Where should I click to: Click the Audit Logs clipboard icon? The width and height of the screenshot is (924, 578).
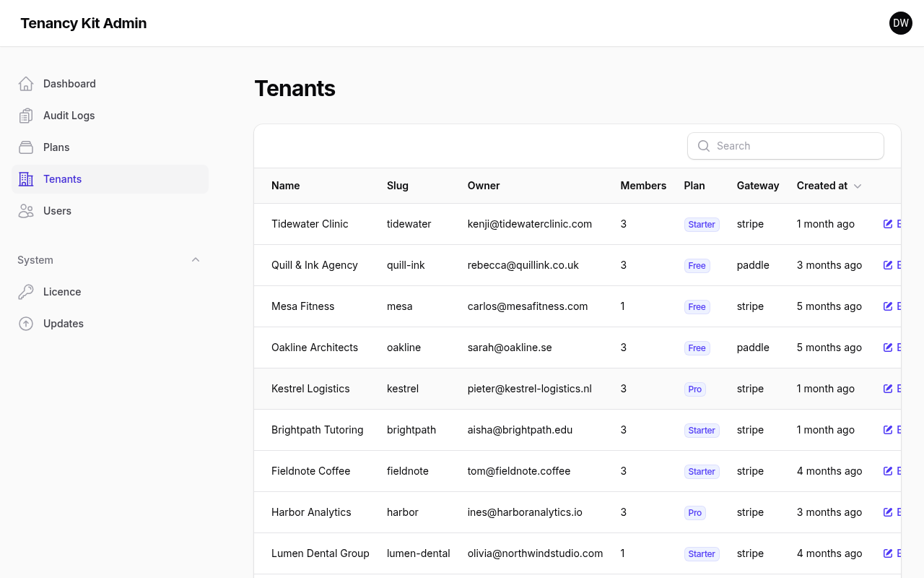(26, 116)
